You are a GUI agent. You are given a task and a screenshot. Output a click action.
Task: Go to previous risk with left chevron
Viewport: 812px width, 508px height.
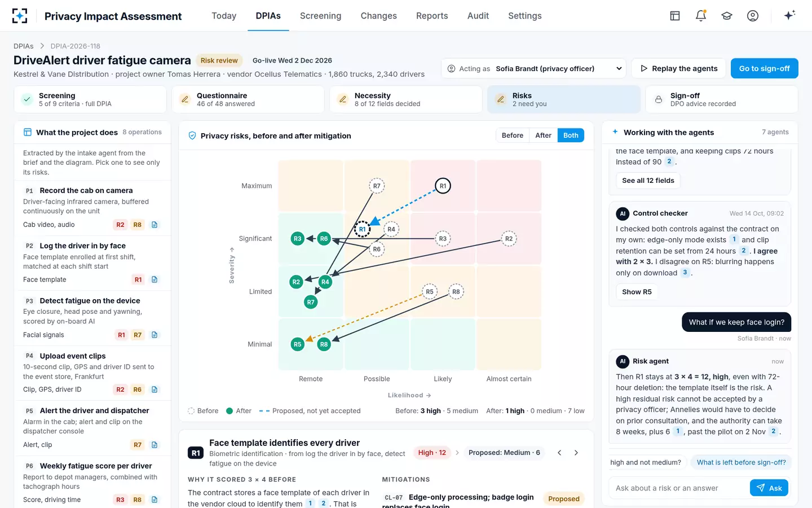[x=559, y=453]
